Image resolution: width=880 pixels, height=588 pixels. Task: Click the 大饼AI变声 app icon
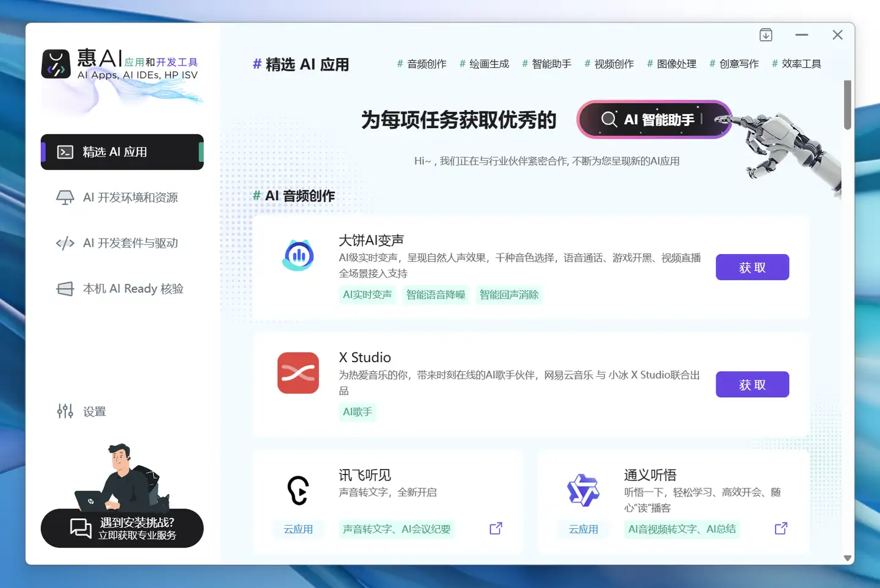298,255
